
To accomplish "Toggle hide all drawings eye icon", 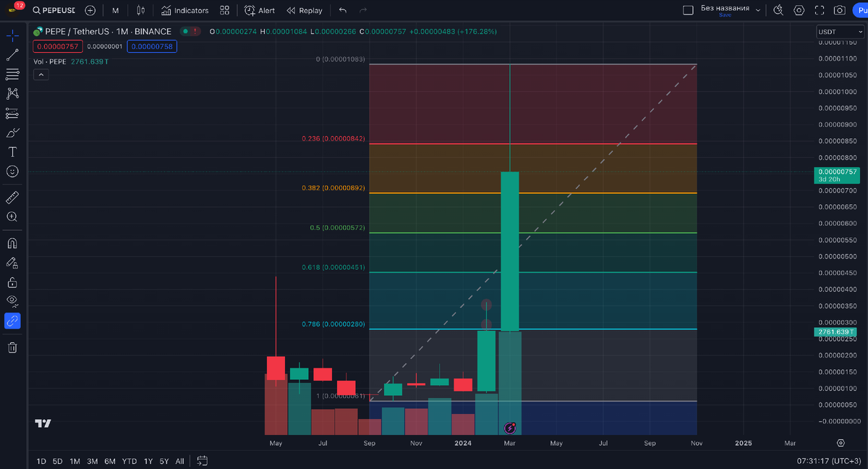I will [x=12, y=301].
